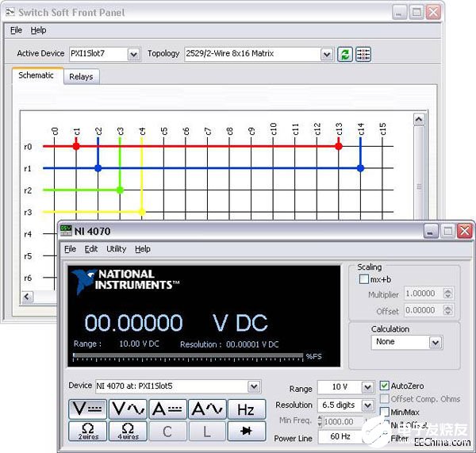This screenshot has width=476, height=453.
Task: Select DC voltage measurement mode button
Action: (x=87, y=409)
